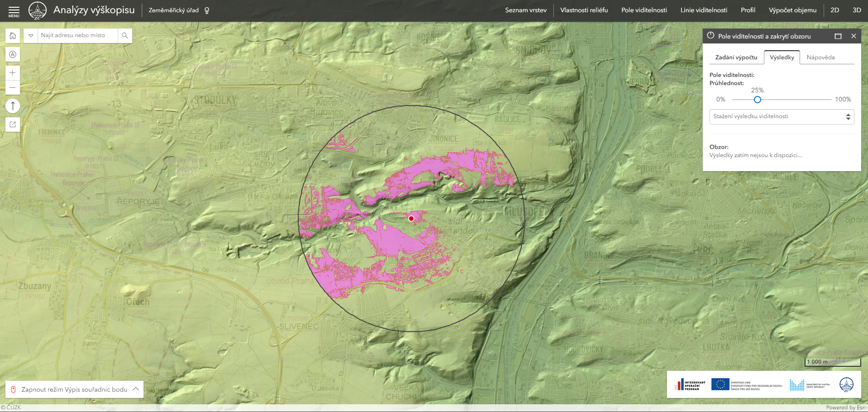The height and width of the screenshot is (412, 868).
Task: Click the Průhlednost transparency slider handle
Action: 757,100
